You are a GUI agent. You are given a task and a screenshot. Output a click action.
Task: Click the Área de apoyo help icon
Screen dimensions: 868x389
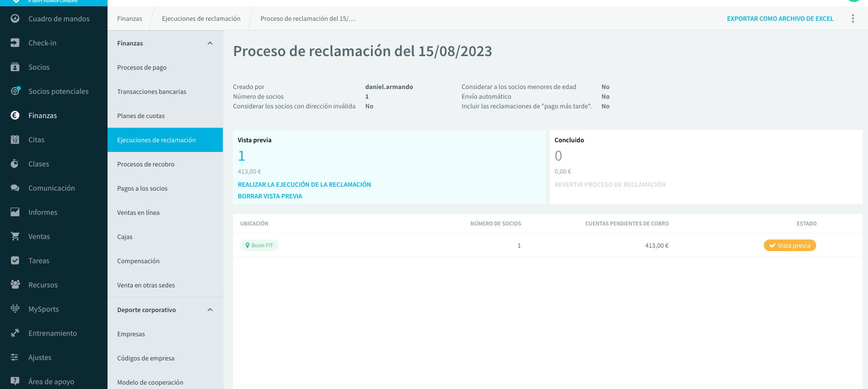[x=15, y=381]
